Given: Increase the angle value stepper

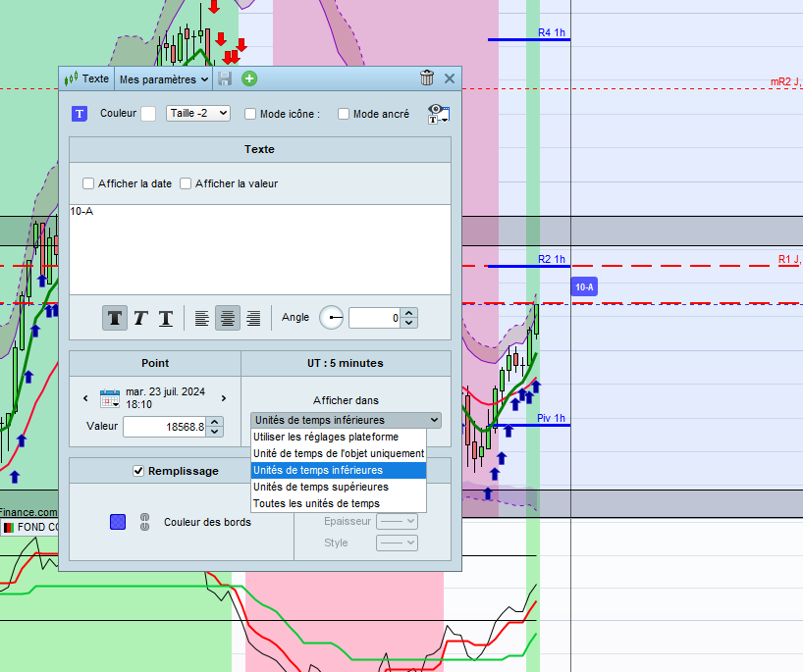Looking at the screenshot, I should click(408, 313).
